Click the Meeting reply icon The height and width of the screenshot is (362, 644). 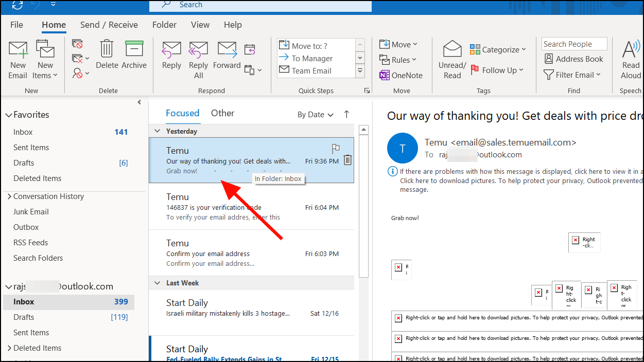(250, 49)
